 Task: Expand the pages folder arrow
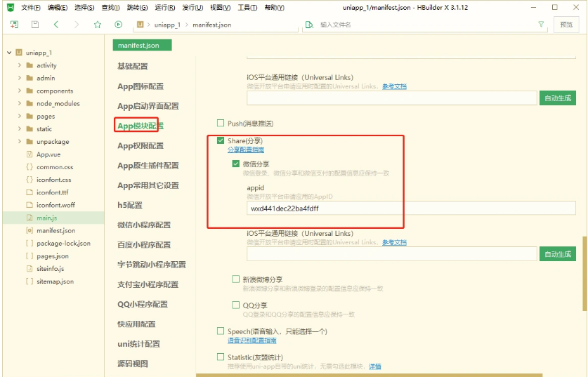(19, 117)
